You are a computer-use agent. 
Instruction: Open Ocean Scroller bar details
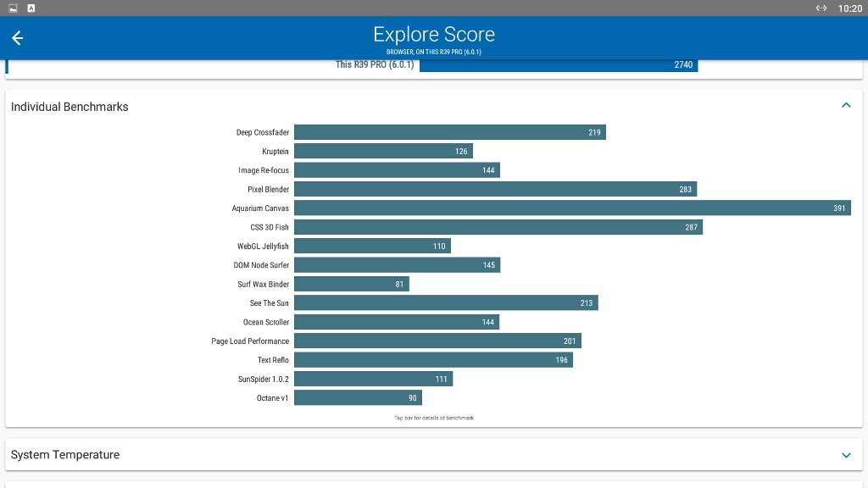click(397, 322)
